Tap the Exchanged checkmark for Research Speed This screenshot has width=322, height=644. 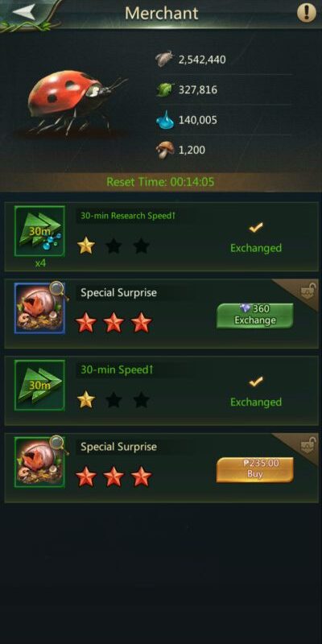click(x=256, y=227)
